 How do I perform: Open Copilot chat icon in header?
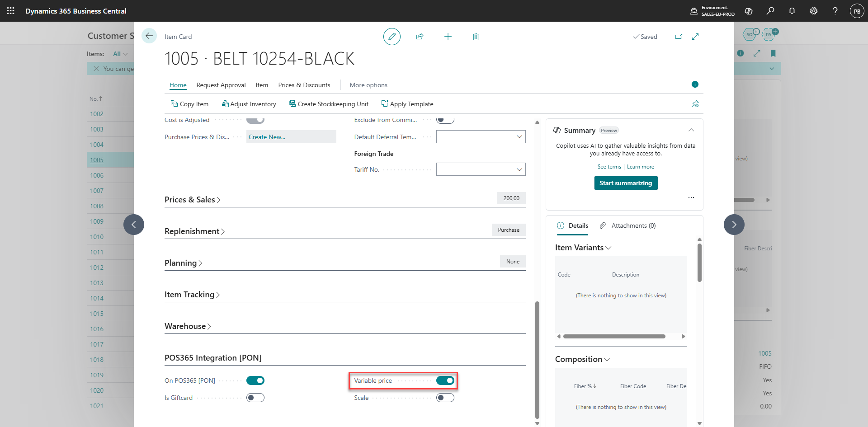click(x=749, y=11)
